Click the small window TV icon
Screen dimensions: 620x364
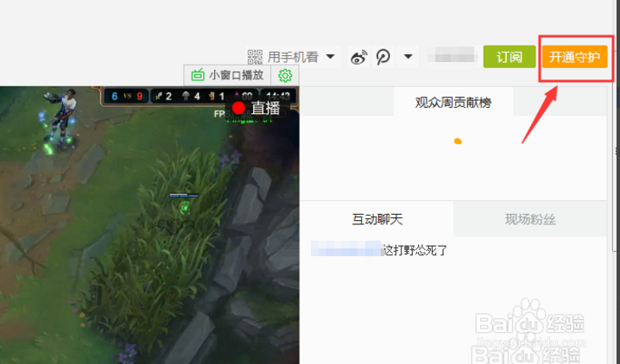pyautogui.click(x=198, y=75)
